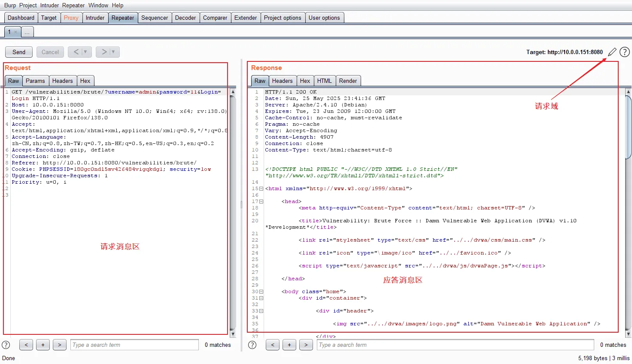
Task: Switch to the Extender tab
Action: tap(246, 18)
